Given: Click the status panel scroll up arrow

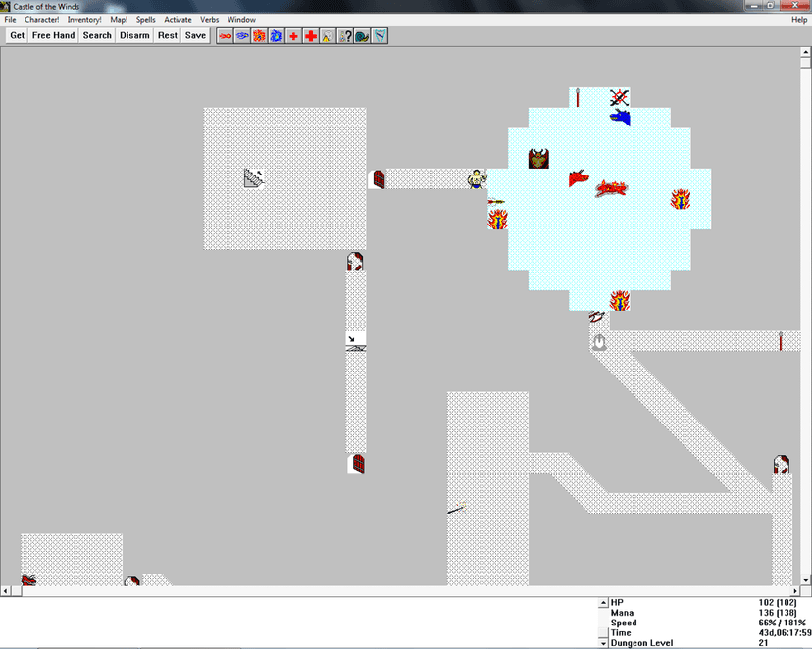Looking at the screenshot, I should point(603,602).
